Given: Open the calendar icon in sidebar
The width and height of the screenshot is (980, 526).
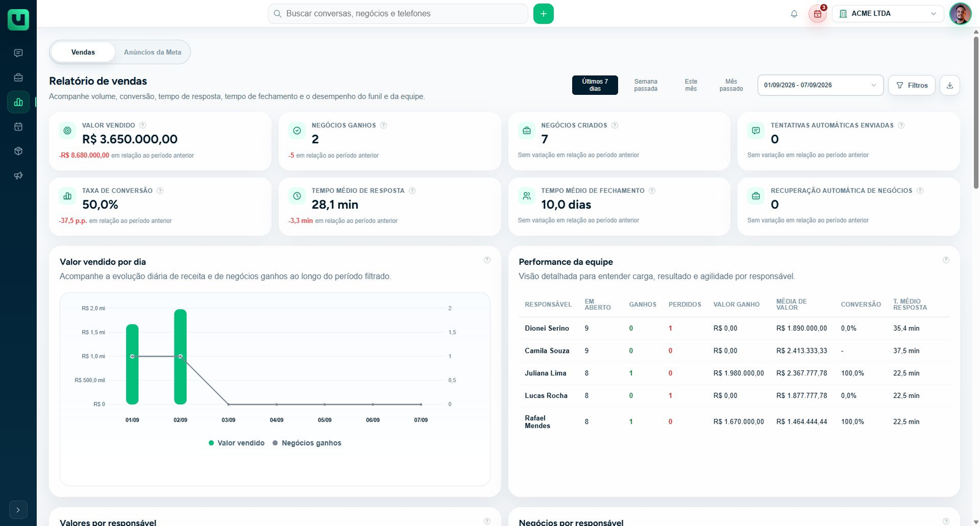Looking at the screenshot, I should [18, 127].
